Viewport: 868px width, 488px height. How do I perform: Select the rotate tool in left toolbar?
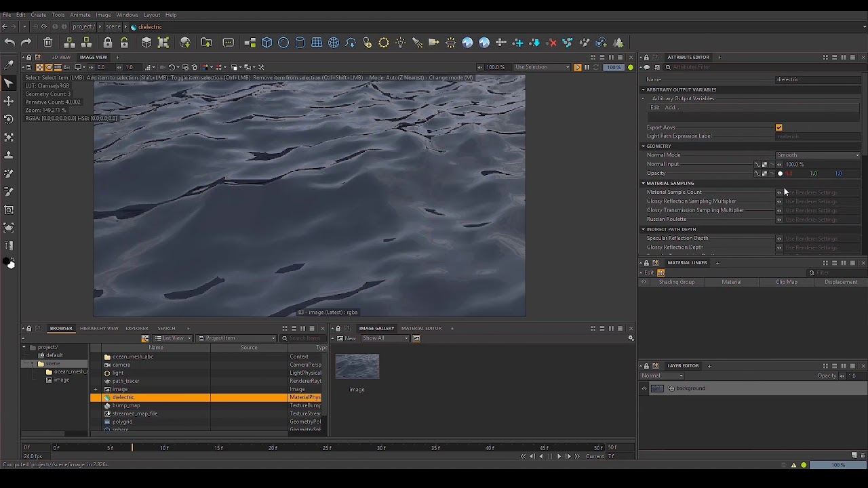coord(9,119)
